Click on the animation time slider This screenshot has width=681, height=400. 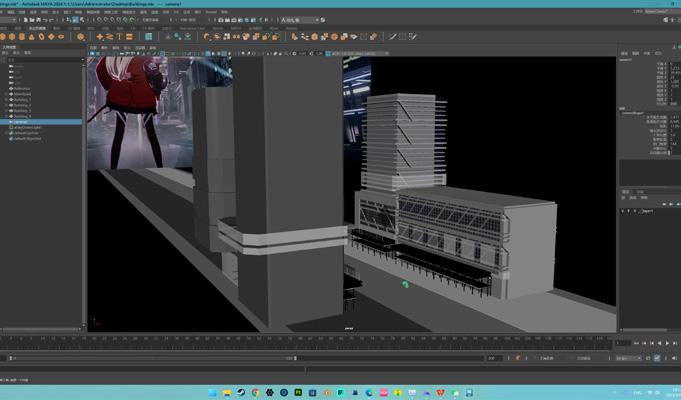(x=300, y=343)
